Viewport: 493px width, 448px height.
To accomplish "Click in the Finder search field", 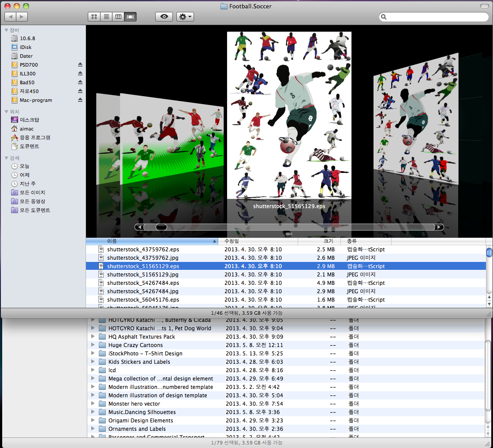I will [x=437, y=17].
